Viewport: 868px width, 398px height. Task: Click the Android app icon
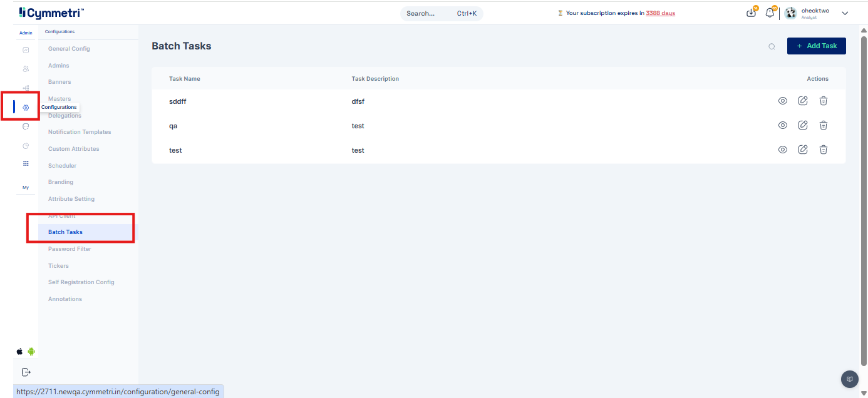pyautogui.click(x=31, y=352)
